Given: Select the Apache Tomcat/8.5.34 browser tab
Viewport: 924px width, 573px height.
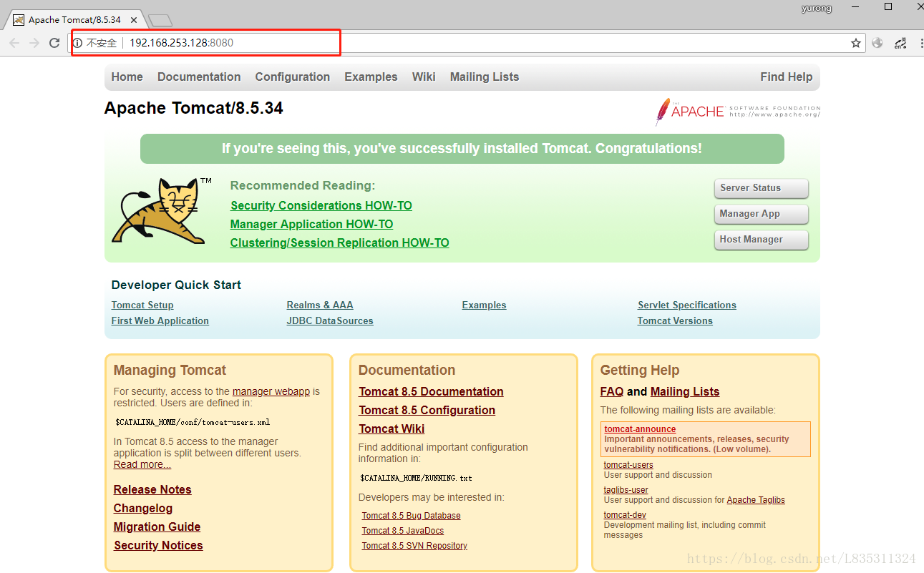Looking at the screenshot, I should coord(75,20).
